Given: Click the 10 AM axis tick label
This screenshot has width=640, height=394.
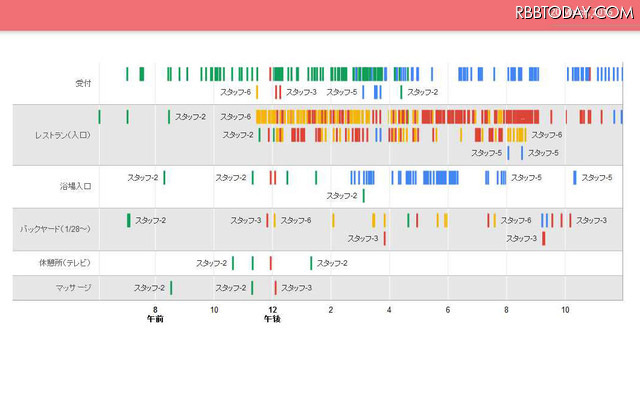Looking at the screenshot, I should tap(214, 310).
